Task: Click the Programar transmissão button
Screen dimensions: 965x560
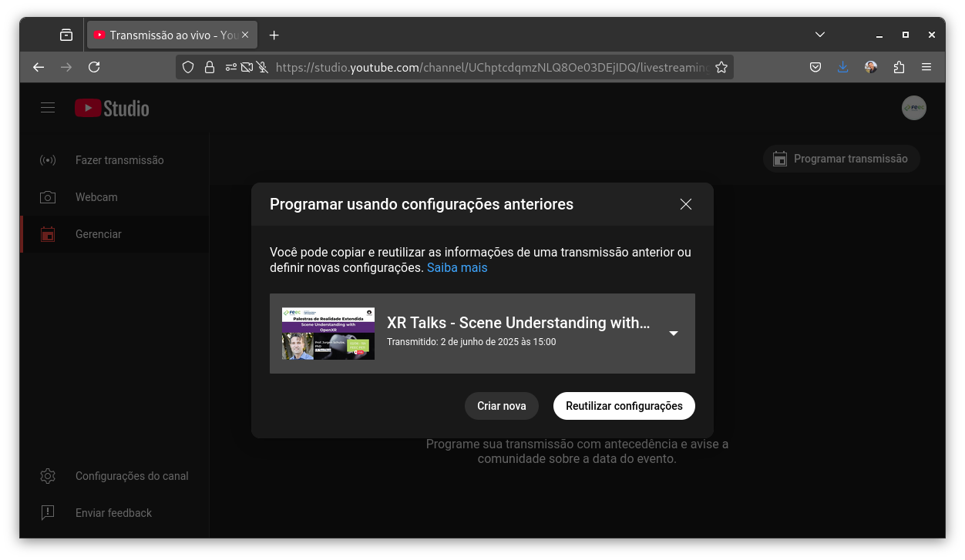Action: 842,159
